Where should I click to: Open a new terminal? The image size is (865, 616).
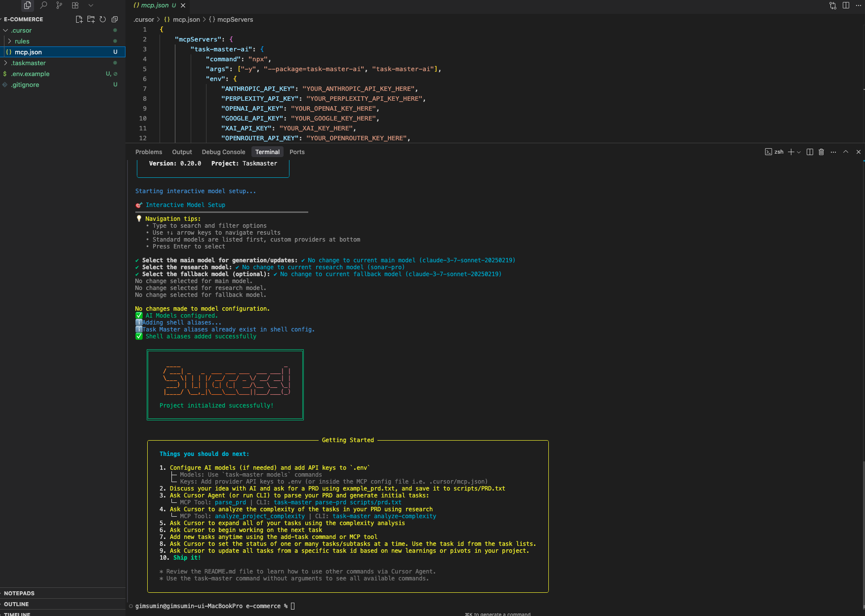coord(790,152)
